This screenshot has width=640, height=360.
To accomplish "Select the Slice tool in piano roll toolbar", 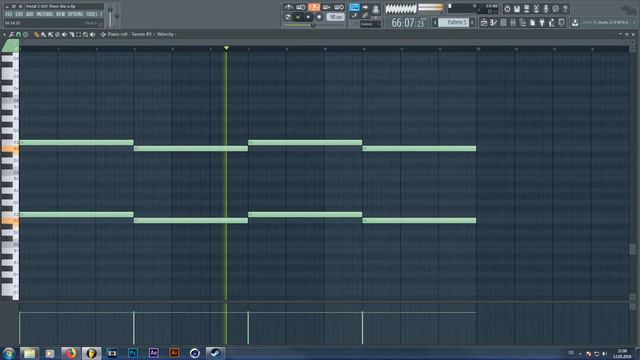I will (x=71, y=35).
